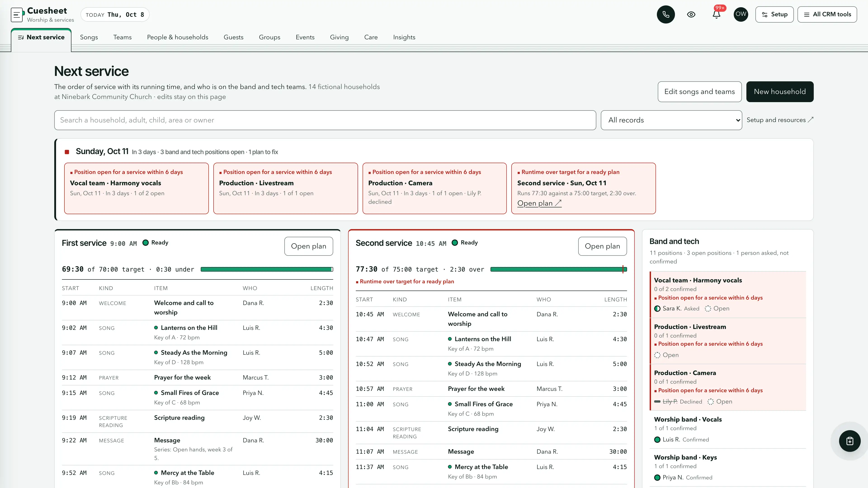Viewport: 868px width, 488px height.
Task: Click the New household button
Action: pyautogui.click(x=780, y=91)
